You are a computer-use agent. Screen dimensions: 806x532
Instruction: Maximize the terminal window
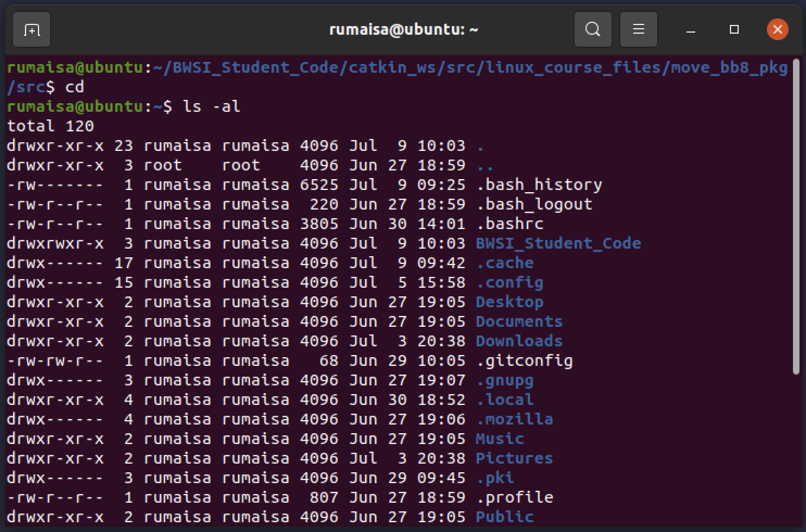[734, 30]
